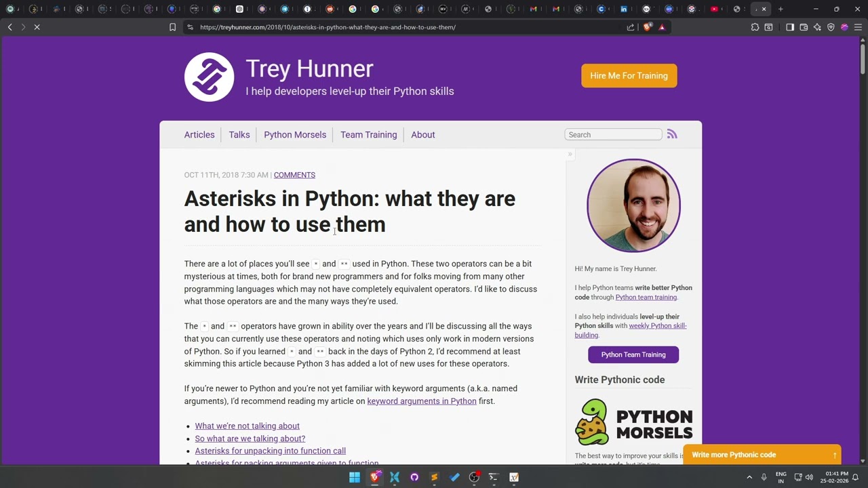
Task: Open the site information icon in address bar
Action: point(191,27)
